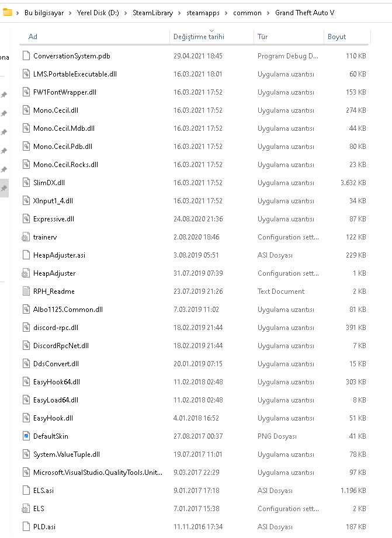Click the XInput1_4.dll file icon
This screenshot has height=538, width=392.
pos(26,200)
